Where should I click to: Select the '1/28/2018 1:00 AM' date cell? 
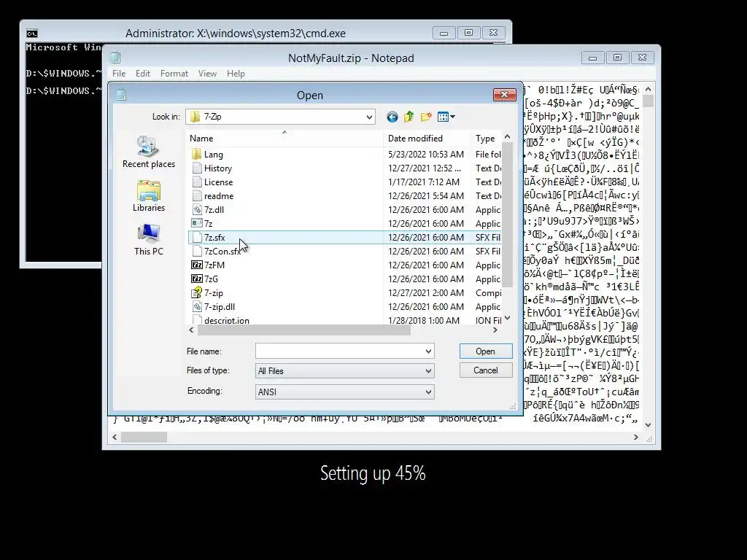coord(424,320)
